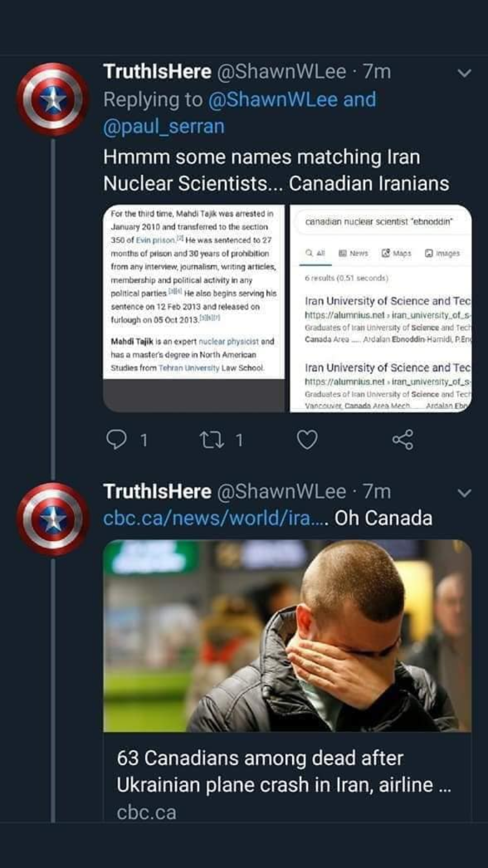Image resolution: width=488 pixels, height=868 pixels.
Task: Tap the first tweet text about Nuclear Scientists
Action: (276, 170)
